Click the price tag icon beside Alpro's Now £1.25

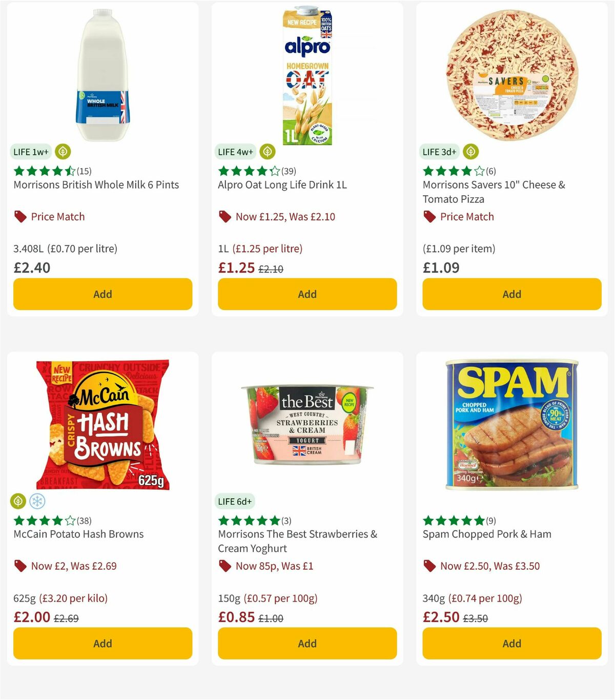tap(224, 216)
